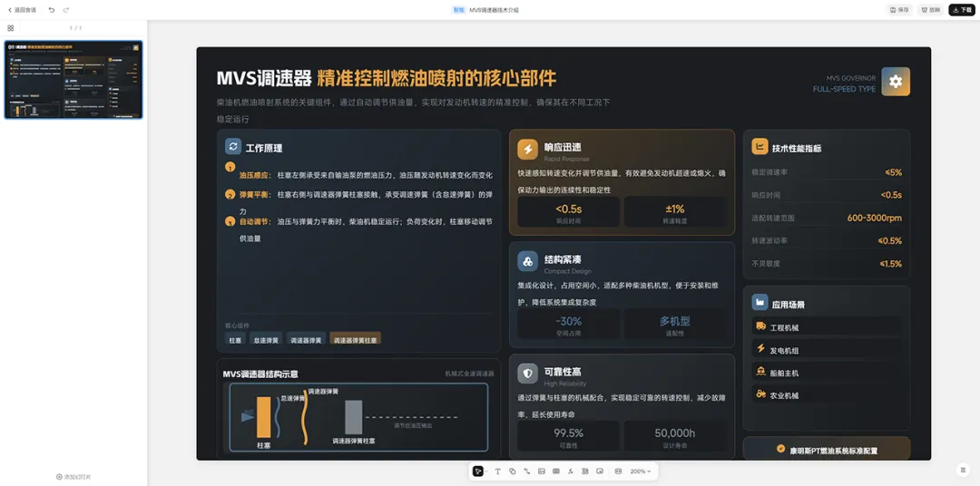
Task: Click the 智能 tag beside document title
Action: 458,10
